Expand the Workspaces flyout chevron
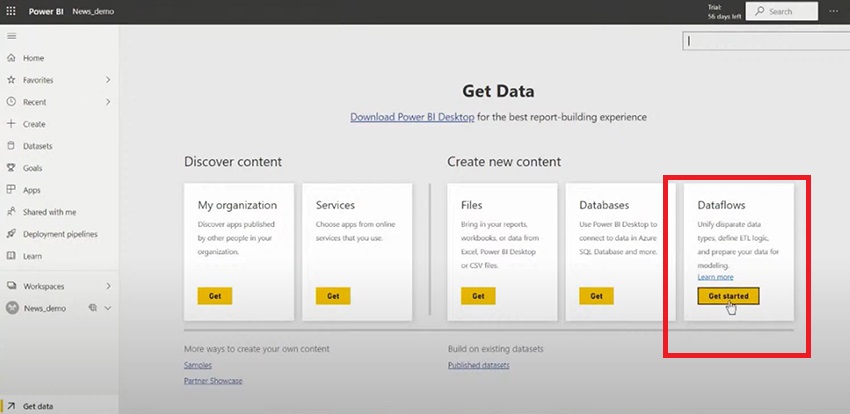Image resolution: width=850 pixels, height=414 pixels. click(x=108, y=286)
